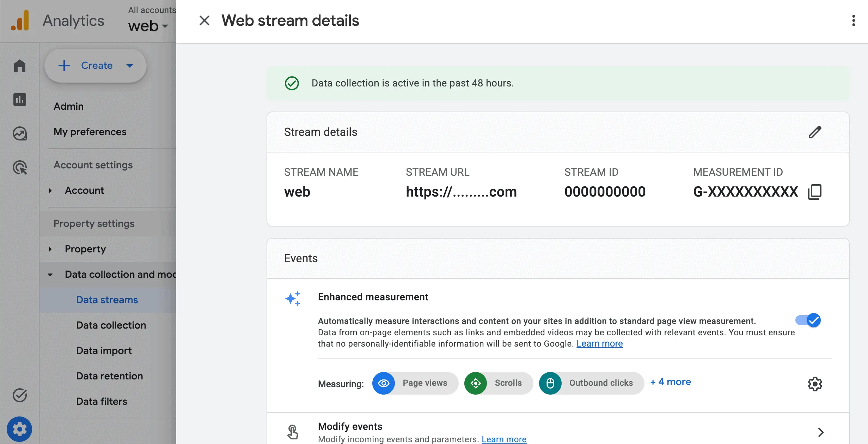Viewport: 868px width, 444px height.
Task: Click the green data collection check icon
Action: point(292,83)
